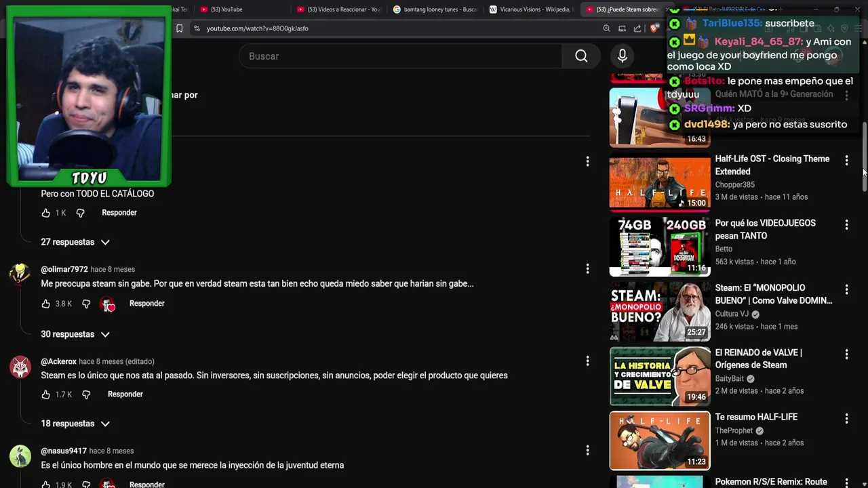The height and width of the screenshot is (488, 868).
Task: Open @Ackerox channel link
Action: coord(58,361)
